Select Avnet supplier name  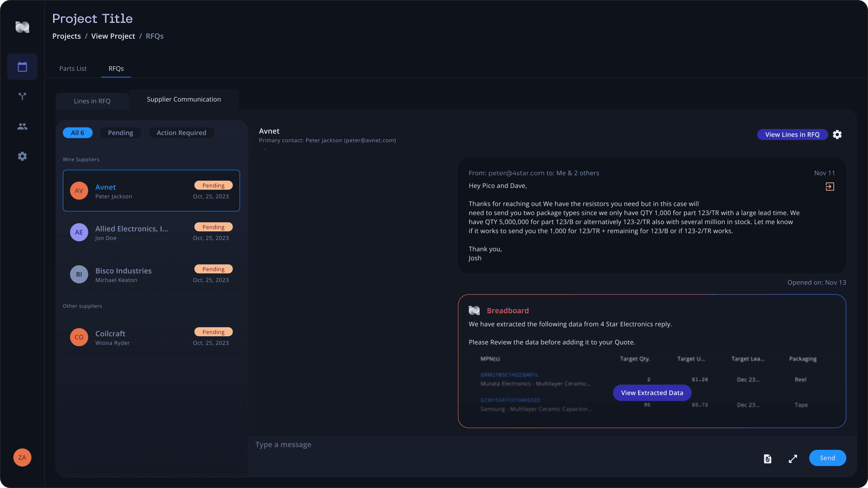[106, 187]
